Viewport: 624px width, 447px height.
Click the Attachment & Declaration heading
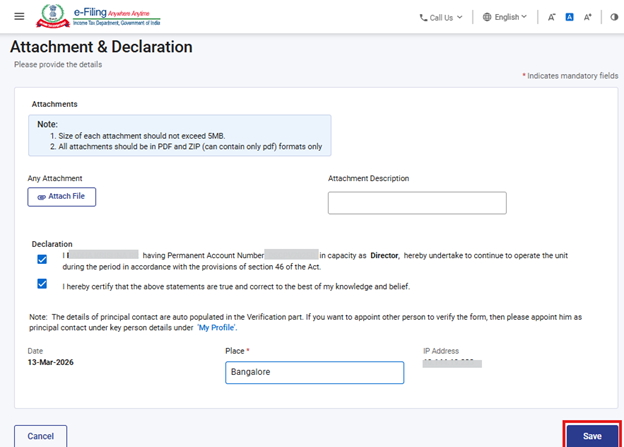[x=101, y=47]
